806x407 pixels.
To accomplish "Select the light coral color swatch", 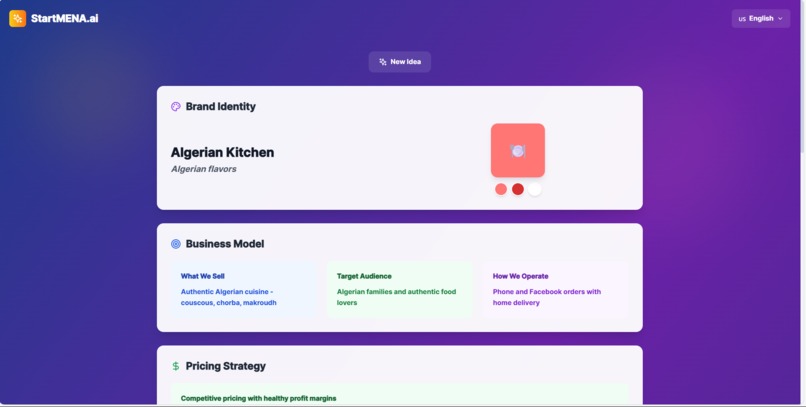I will pyautogui.click(x=501, y=189).
